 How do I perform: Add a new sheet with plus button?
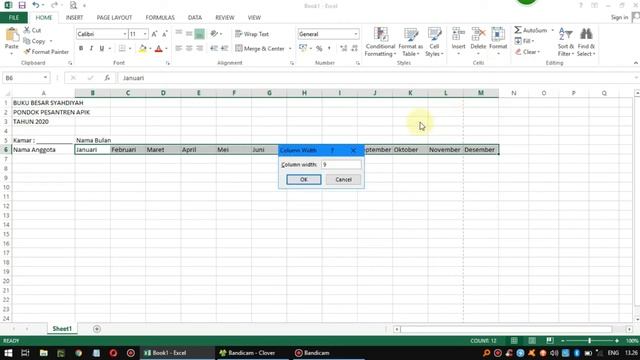click(97, 329)
